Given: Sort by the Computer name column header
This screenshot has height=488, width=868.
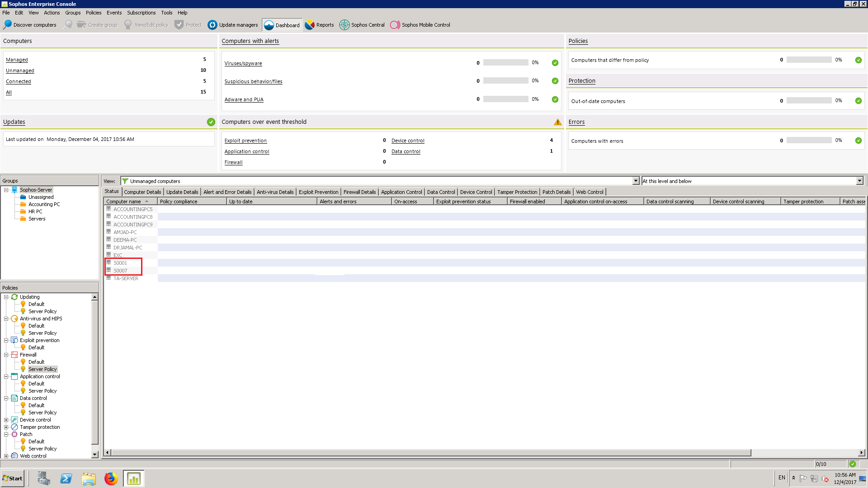Looking at the screenshot, I should pos(130,202).
